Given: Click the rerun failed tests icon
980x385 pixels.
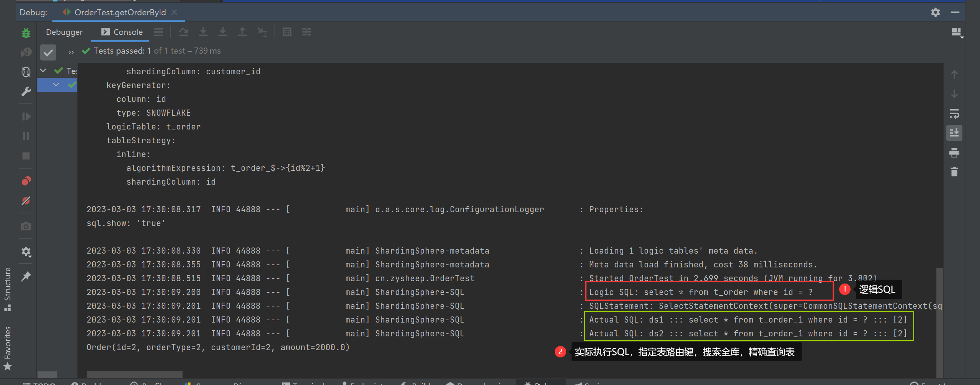Looking at the screenshot, I should pos(26,52).
